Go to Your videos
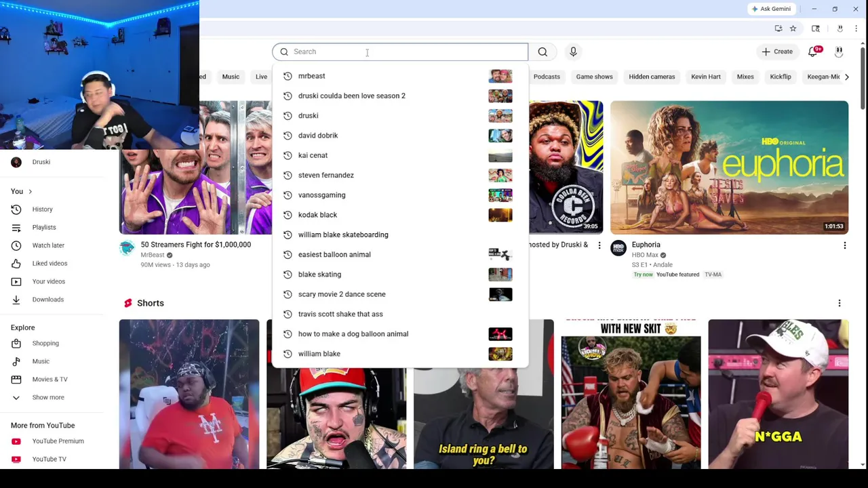The image size is (868, 488). pyautogui.click(x=52, y=281)
